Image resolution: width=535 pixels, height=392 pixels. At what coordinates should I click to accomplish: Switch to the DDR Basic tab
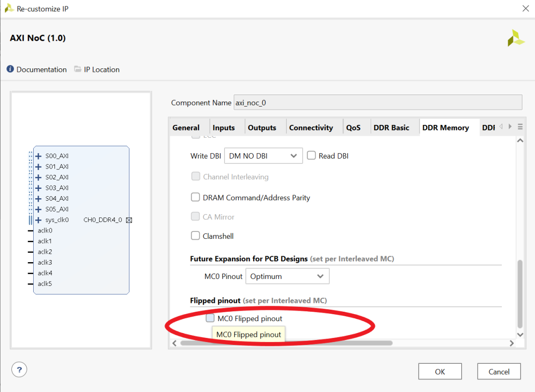[x=391, y=128]
